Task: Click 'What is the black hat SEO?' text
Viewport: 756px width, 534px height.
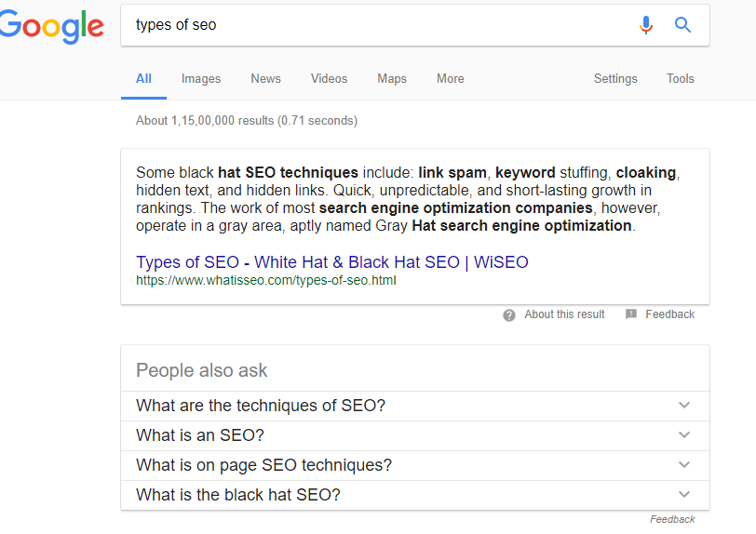Action: coord(238,495)
